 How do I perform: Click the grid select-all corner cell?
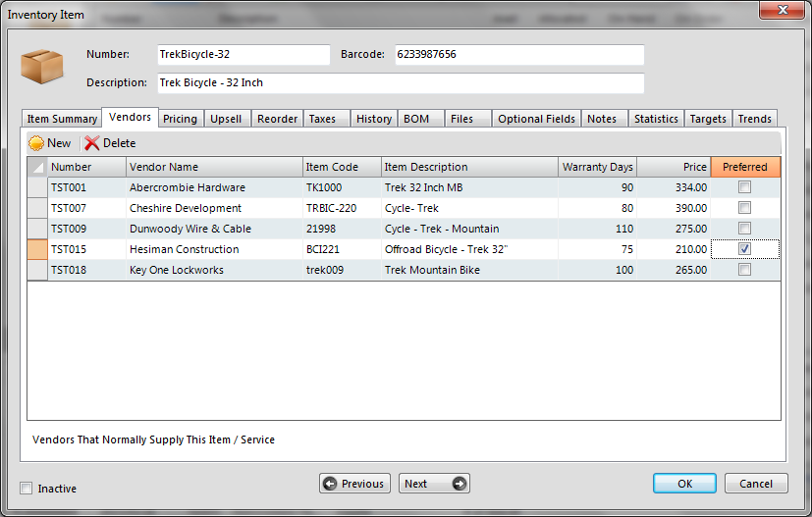point(36,167)
